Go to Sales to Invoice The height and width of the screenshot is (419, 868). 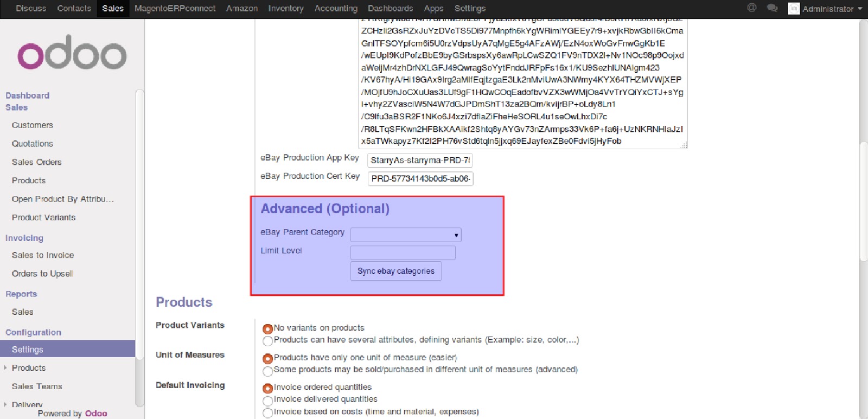(43, 255)
